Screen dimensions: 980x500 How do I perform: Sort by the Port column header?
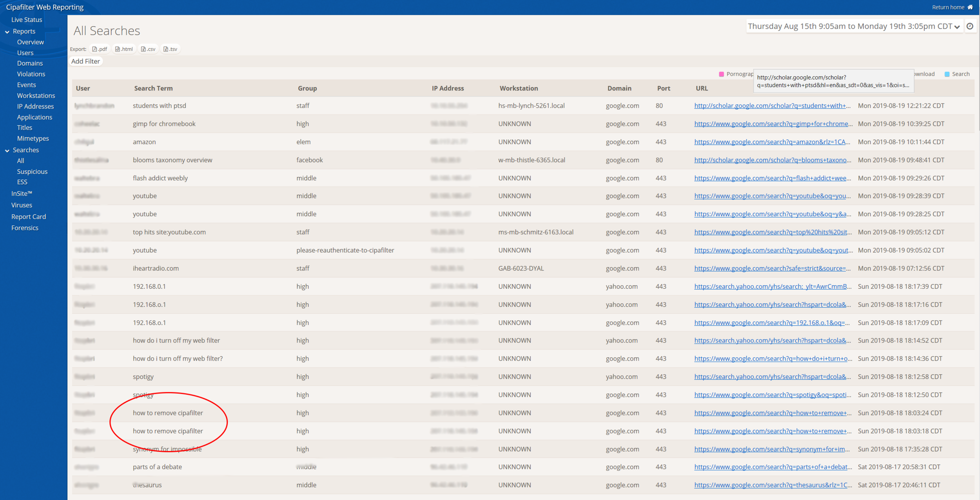[x=664, y=88]
